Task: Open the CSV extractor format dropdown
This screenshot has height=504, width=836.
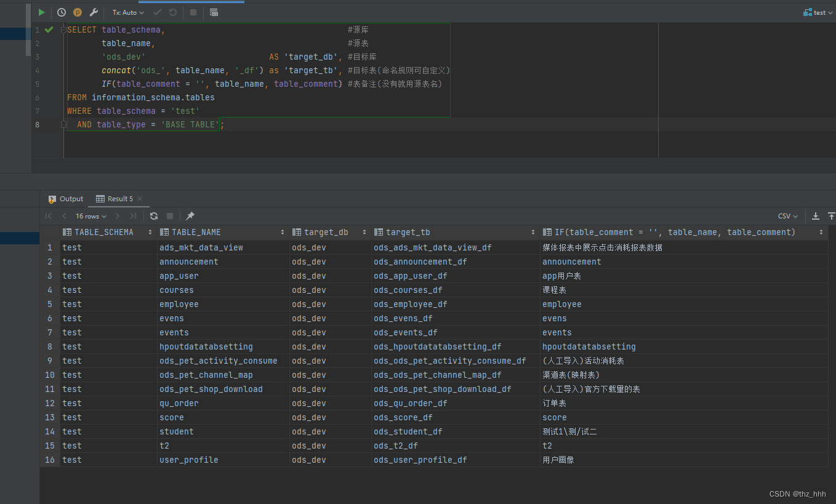Action: point(787,216)
